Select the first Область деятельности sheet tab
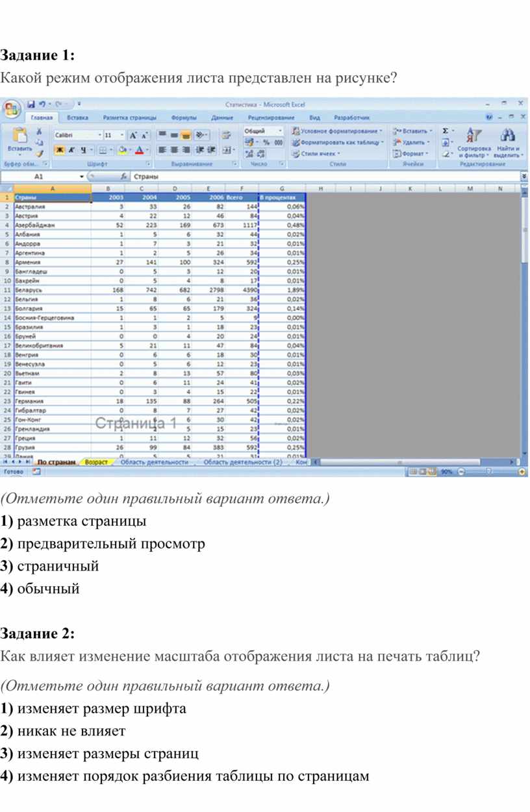The width and height of the screenshot is (530, 812). click(x=154, y=462)
